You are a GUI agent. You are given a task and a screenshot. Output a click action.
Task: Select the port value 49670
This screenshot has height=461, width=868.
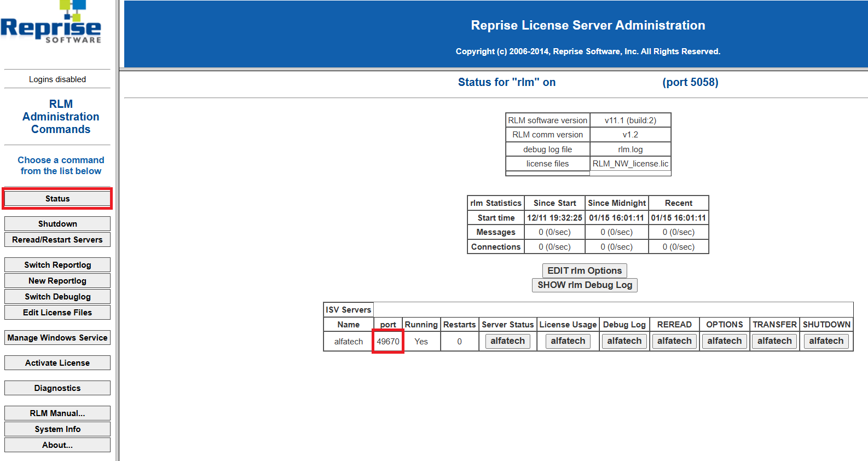tap(388, 342)
